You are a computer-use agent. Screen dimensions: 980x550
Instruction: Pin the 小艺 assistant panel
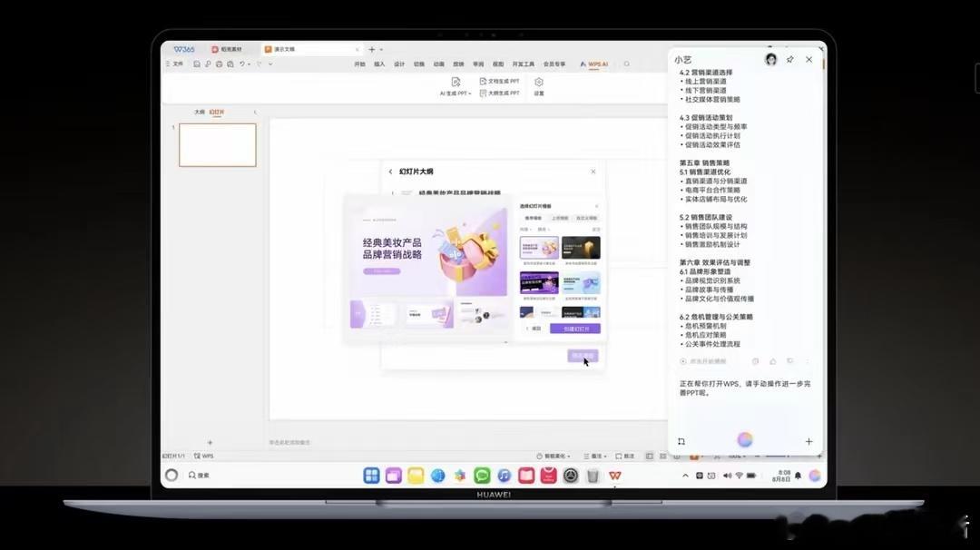790,59
